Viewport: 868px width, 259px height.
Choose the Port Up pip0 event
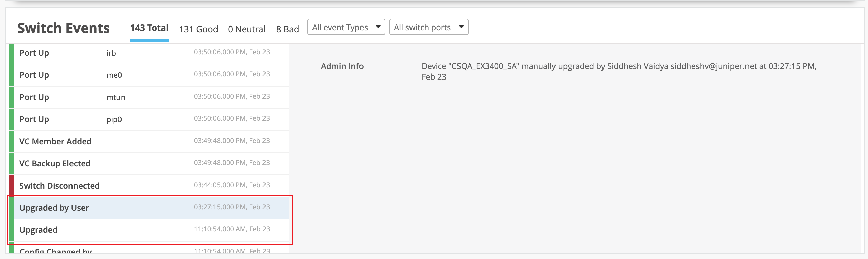click(148, 119)
